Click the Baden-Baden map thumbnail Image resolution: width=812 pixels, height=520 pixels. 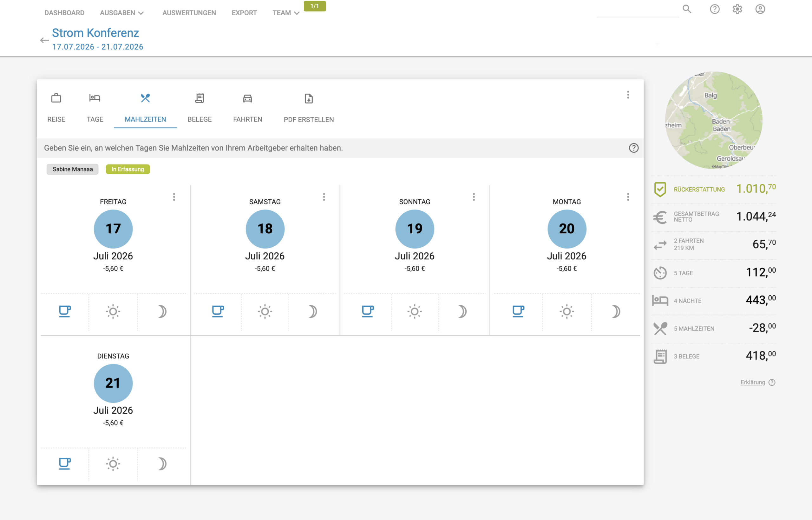[x=713, y=120]
